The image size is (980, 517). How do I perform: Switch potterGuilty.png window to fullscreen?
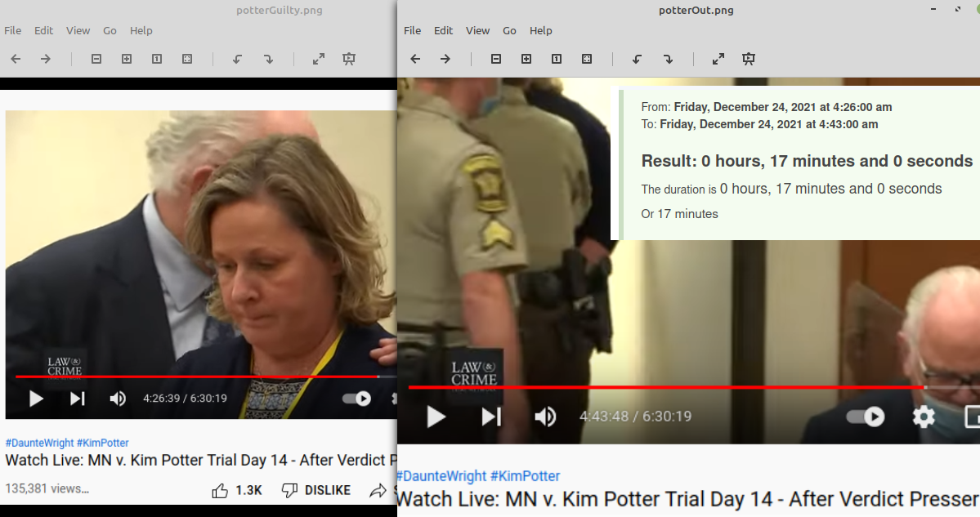tap(319, 59)
